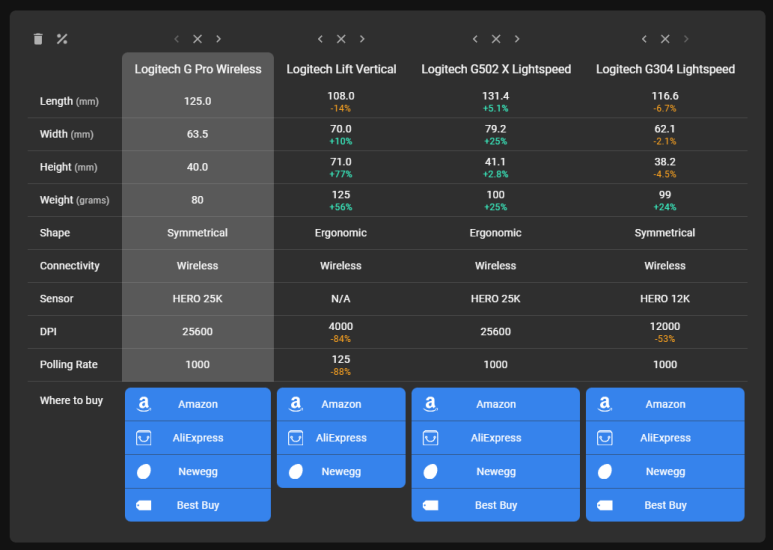
Task: Click the Width (mm) row label
Action: [x=67, y=134]
